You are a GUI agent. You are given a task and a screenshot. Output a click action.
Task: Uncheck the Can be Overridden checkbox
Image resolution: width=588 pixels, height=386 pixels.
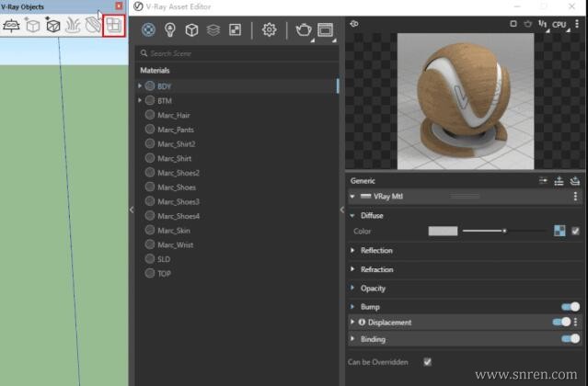pyautogui.click(x=427, y=362)
